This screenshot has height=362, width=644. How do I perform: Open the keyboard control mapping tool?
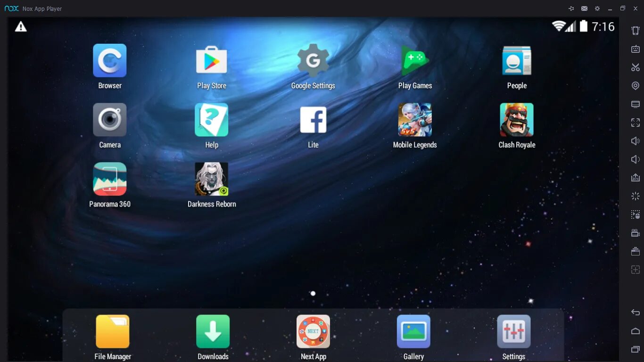coord(636,49)
